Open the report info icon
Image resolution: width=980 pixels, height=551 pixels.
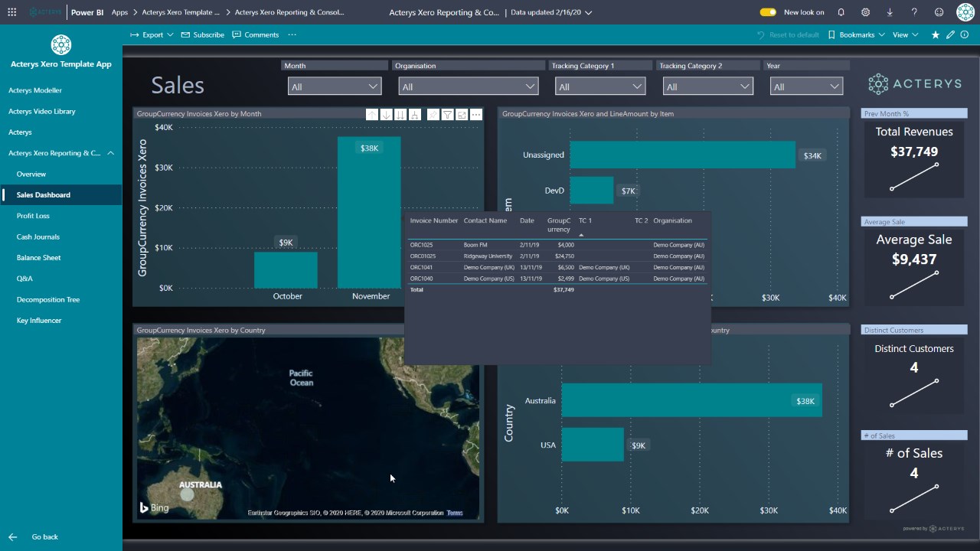(965, 34)
